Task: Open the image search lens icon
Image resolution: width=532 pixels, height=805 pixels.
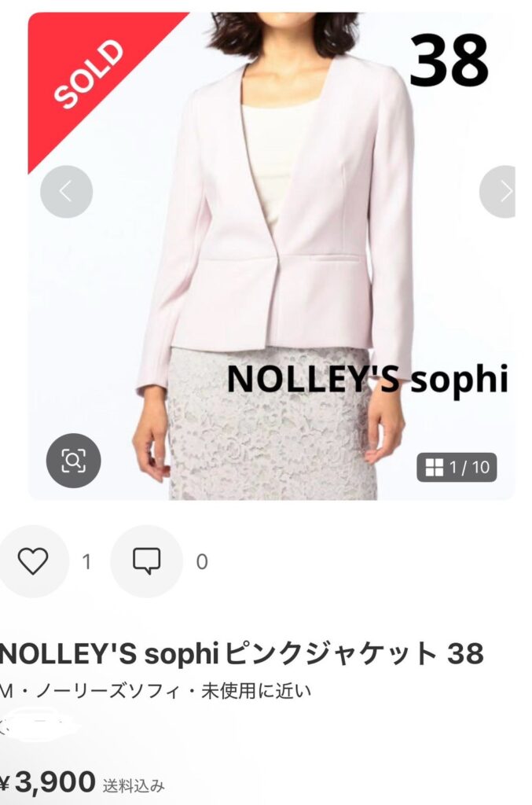Action: pos(73,461)
